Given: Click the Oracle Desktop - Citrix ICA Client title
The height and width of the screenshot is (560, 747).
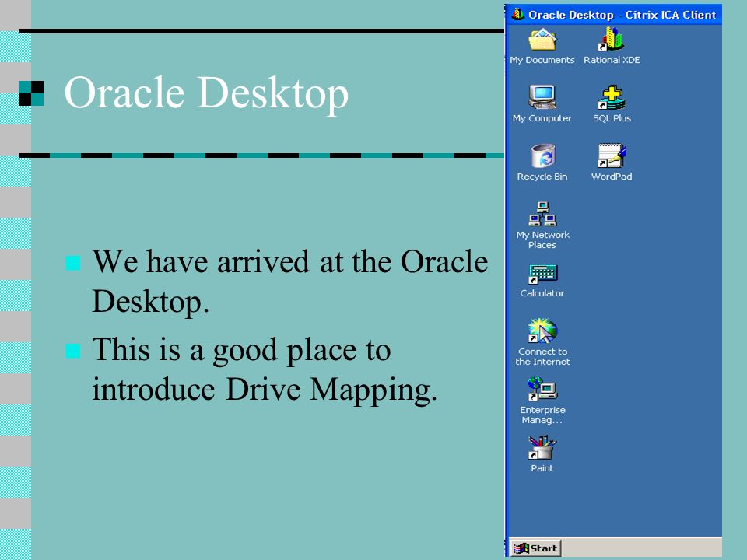Looking at the screenshot, I should point(622,15).
